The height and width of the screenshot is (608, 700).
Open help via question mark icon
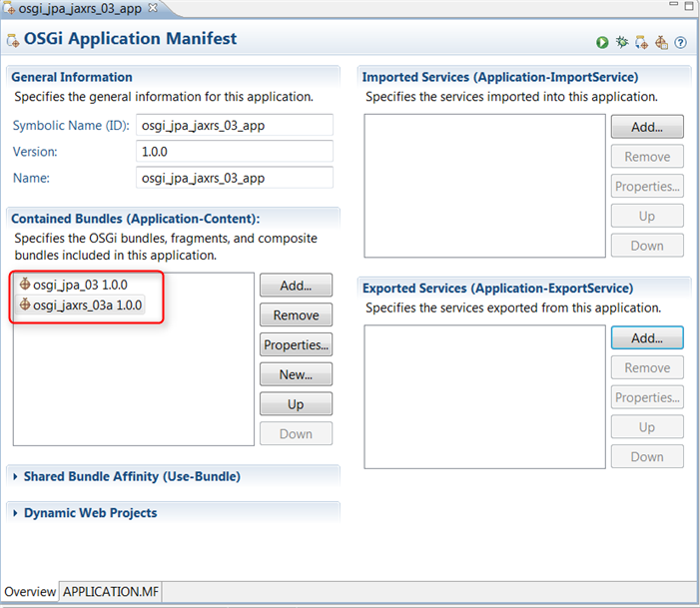pyautogui.click(x=681, y=43)
